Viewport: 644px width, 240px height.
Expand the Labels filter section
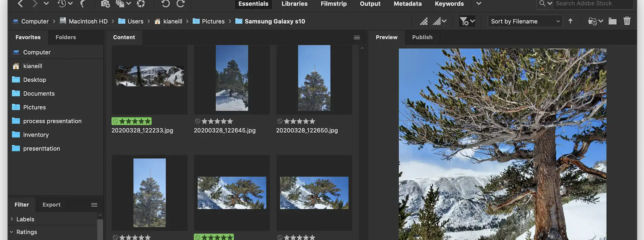(x=12, y=219)
